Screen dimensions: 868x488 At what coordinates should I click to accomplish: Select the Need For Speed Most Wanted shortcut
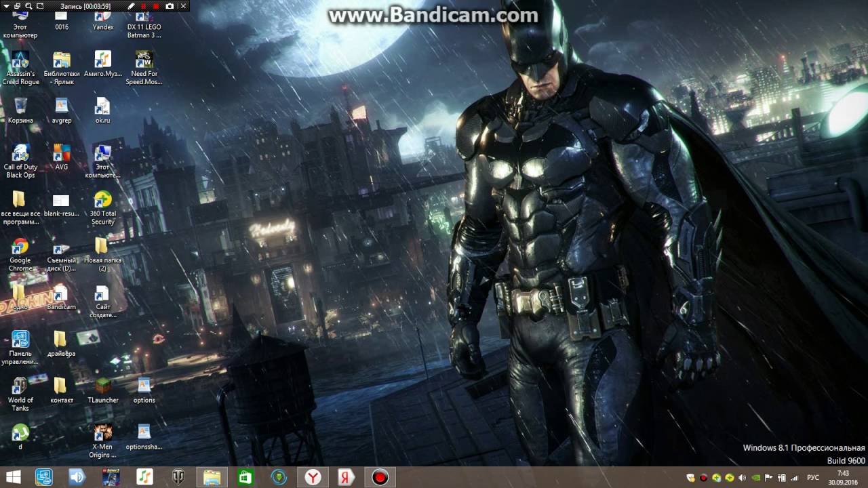[x=144, y=68]
